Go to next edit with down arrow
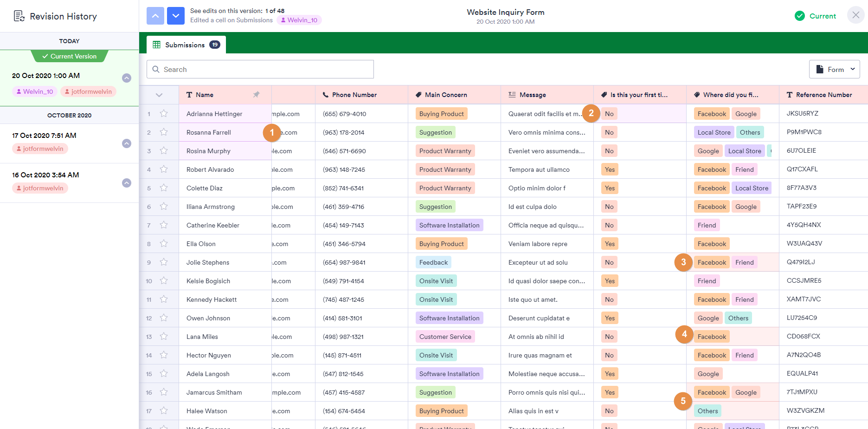 click(175, 16)
